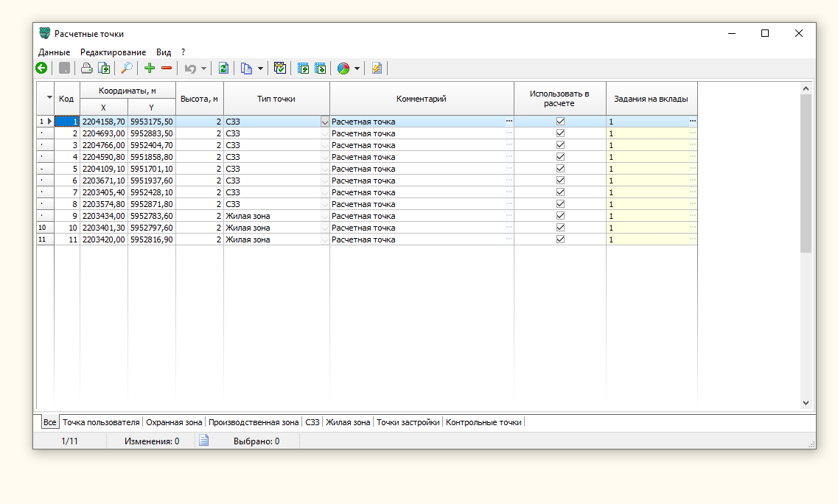Screen dimensions: 838x504
Task: Click the lightning script icon
Action: 377,69
